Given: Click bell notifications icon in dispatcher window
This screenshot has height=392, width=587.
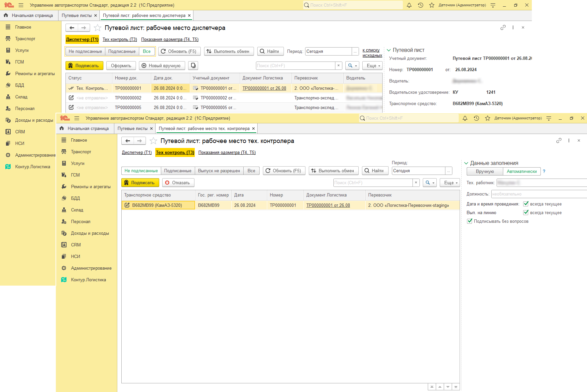Looking at the screenshot, I should pyautogui.click(x=409, y=5).
